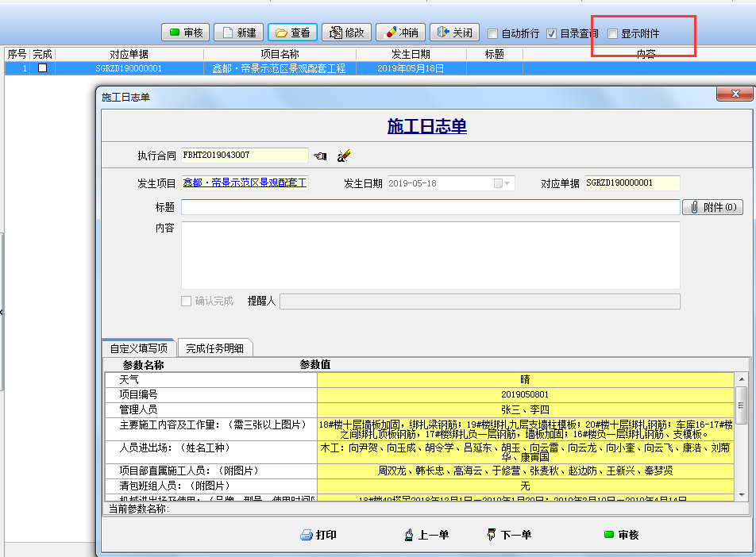The image size is (756, 557).
Task: Click the 审核 button in the top toolbar
Action: 185,33
